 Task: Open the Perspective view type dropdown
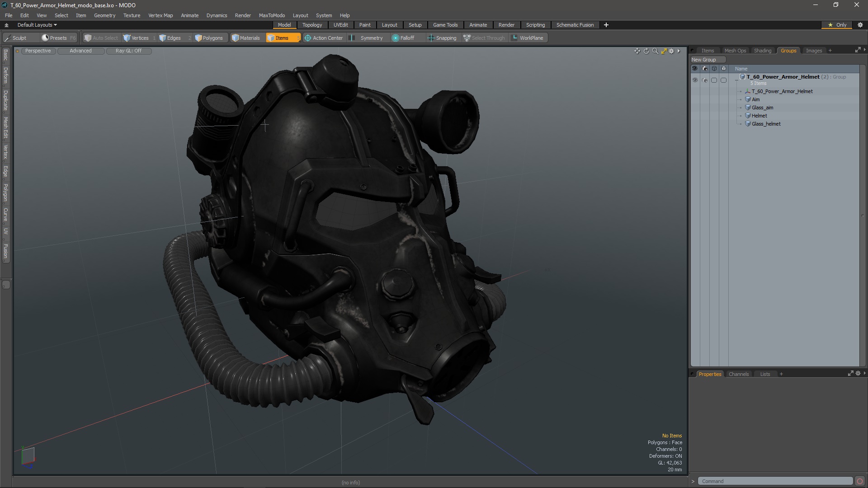tap(38, 51)
